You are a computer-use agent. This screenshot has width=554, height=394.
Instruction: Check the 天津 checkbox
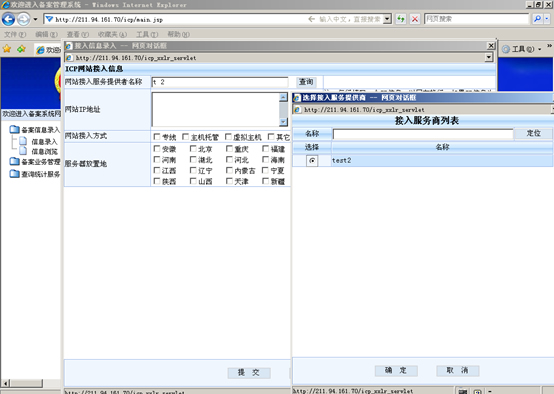click(x=229, y=181)
